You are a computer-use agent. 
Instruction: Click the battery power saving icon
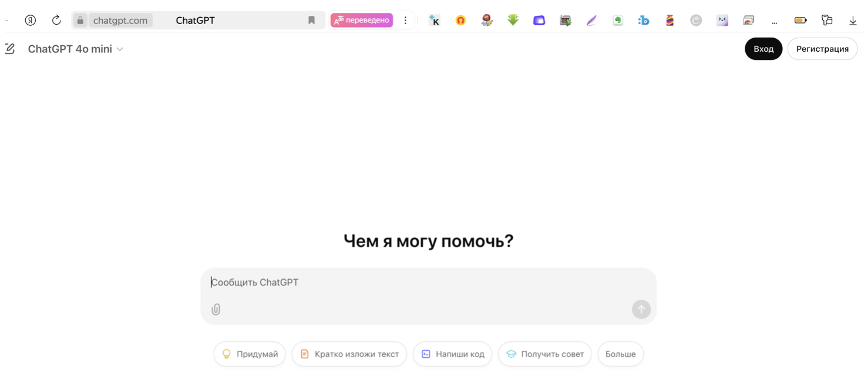point(800,21)
